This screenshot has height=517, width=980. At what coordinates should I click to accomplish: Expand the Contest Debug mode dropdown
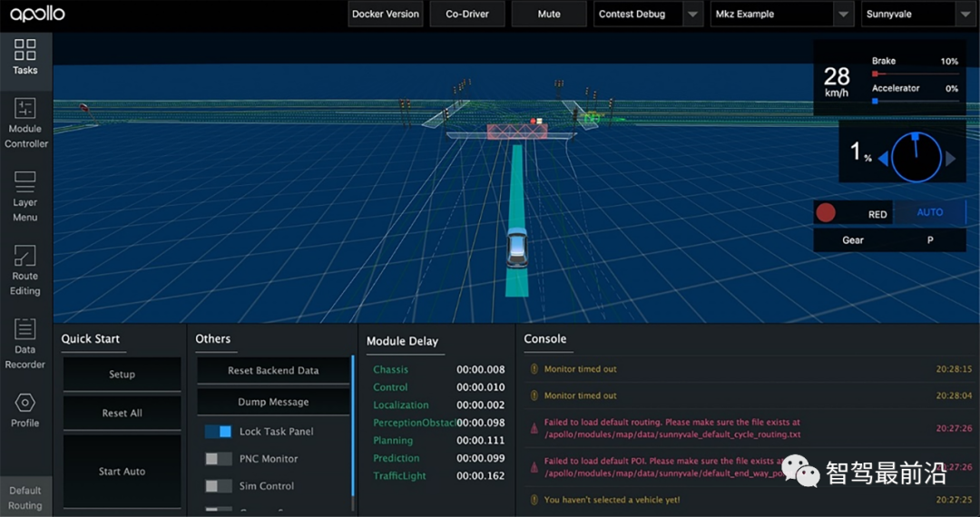pyautogui.click(x=693, y=15)
